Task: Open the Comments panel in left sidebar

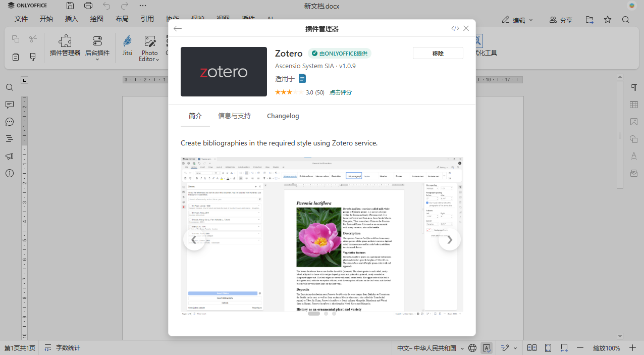Action: tap(10, 105)
